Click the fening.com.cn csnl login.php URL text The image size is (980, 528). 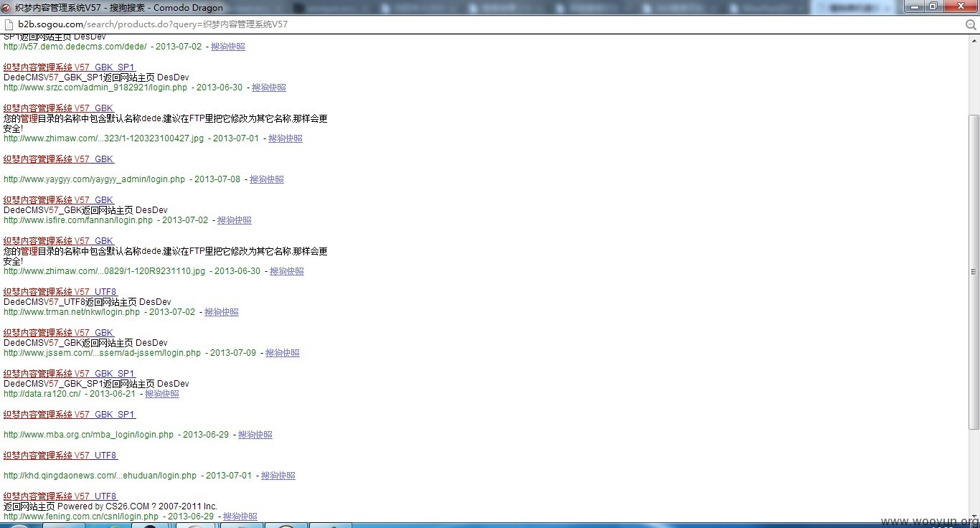coord(81,517)
